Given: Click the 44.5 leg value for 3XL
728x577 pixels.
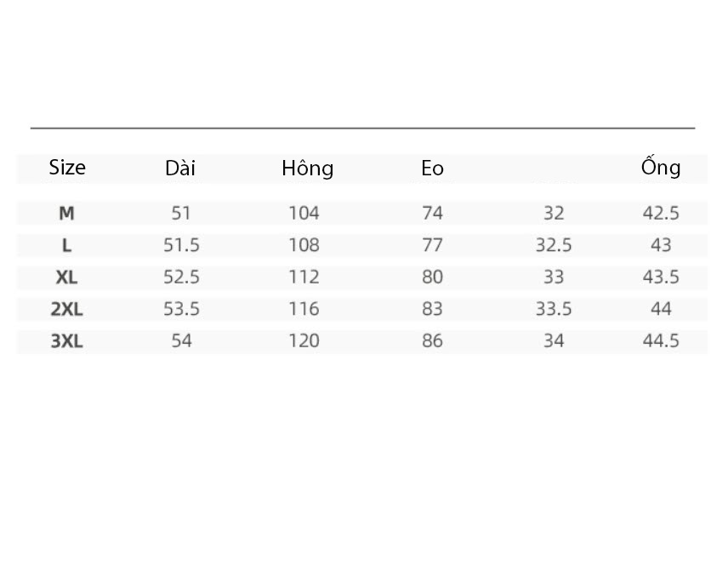Looking at the screenshot, I should 661,341.
